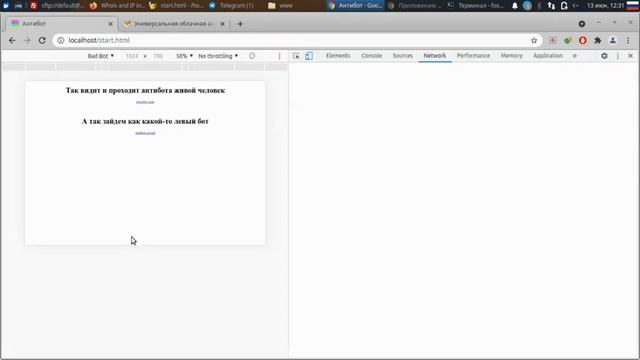Toggle the device toolbar icon

point(309,56)
